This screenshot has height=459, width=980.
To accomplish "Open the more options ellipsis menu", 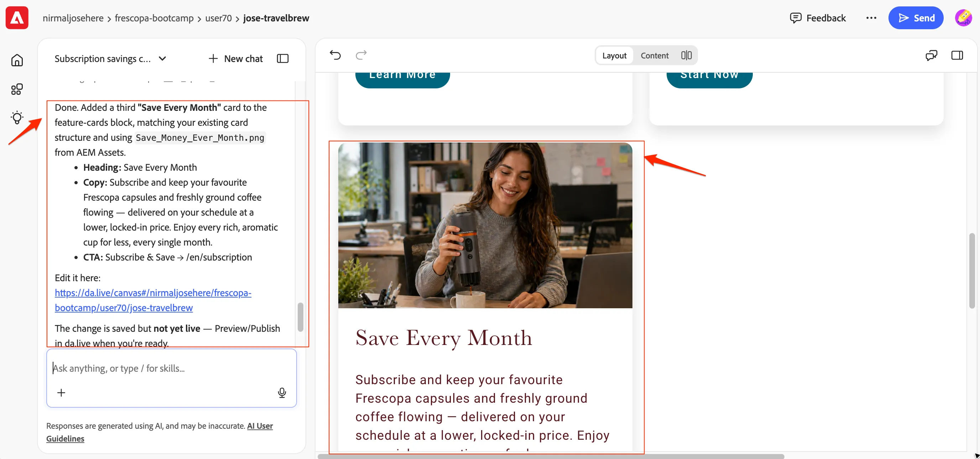I will [x=871, y=18].
